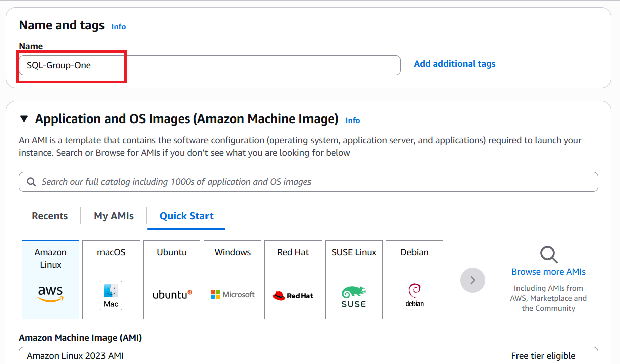Click the Add additional tags link
Image resolution: width=620 pixels, height=364 pixels.
click(x=454, y=64)
